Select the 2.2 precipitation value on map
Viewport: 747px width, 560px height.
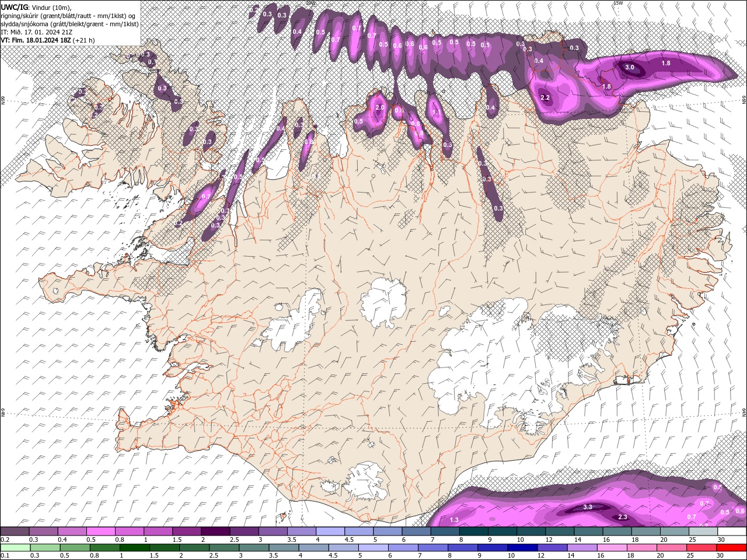546,97
